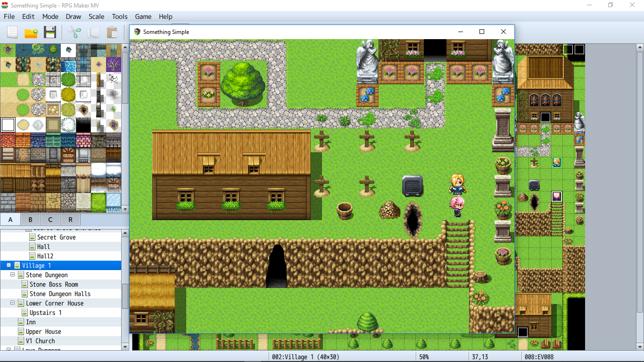Click the Cut scissors icon
This screenshot has width=644, height=362.
point(74,33)
